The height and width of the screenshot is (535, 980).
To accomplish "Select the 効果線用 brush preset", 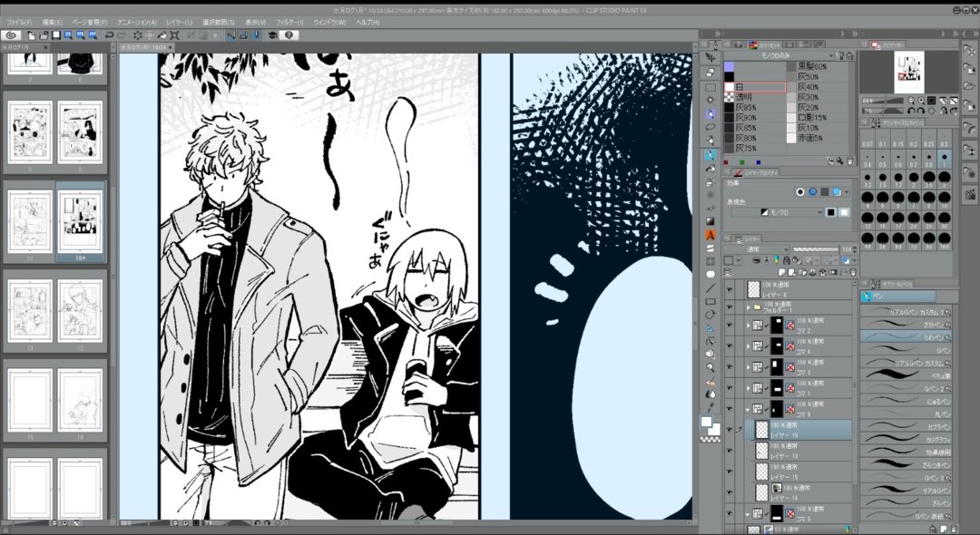I will click(906, 452).
